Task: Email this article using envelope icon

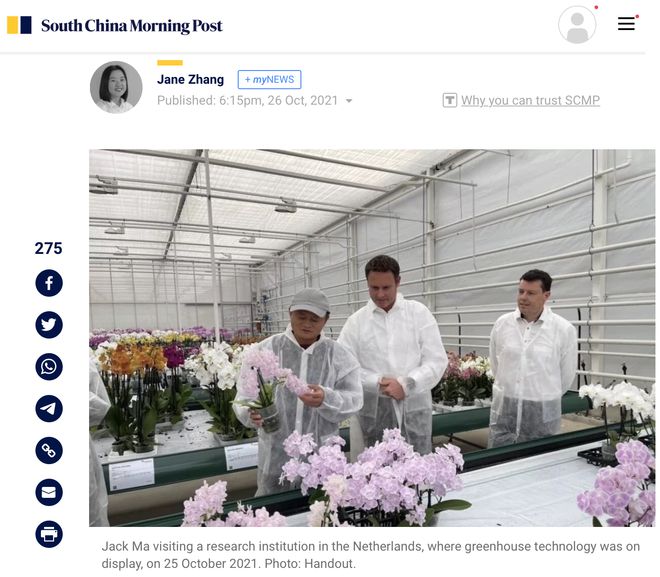Action: [x=49, y=492]
